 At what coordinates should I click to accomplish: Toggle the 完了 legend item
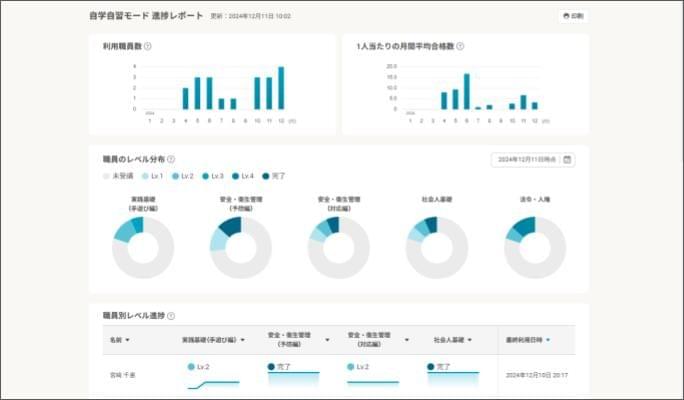pyautogui.click(x=274, y=176)
